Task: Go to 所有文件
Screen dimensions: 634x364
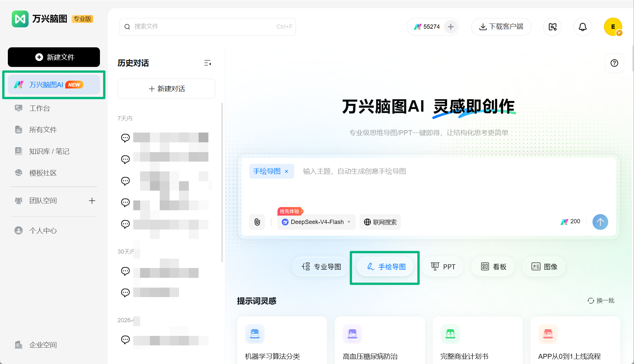Action: tap(43, 130)
